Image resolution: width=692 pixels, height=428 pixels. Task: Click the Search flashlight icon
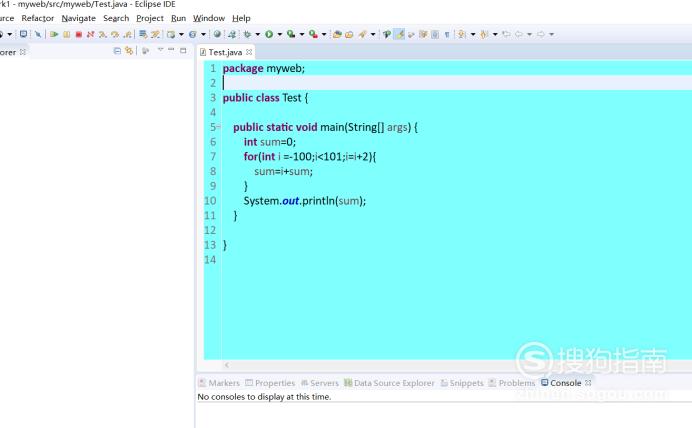tap(362, 34)
